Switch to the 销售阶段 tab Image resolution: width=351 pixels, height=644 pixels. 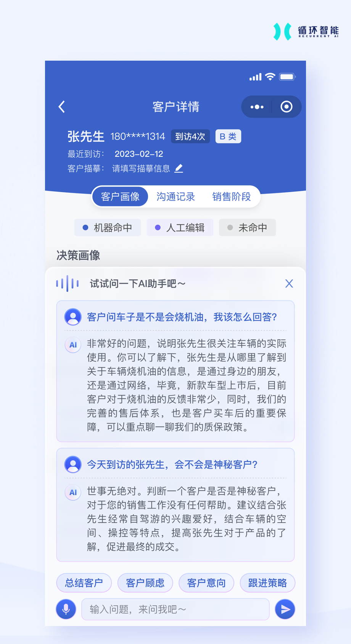point(231,196)
